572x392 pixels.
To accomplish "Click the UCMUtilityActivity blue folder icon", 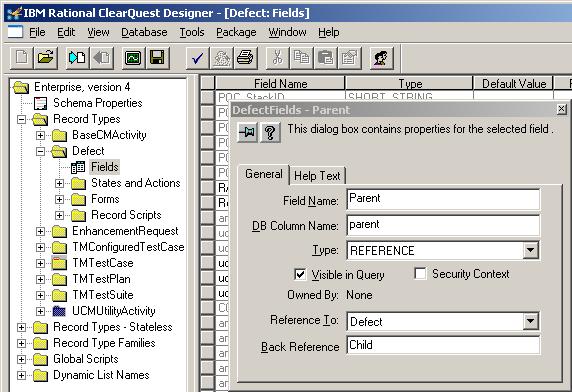I will pos(59,311).
